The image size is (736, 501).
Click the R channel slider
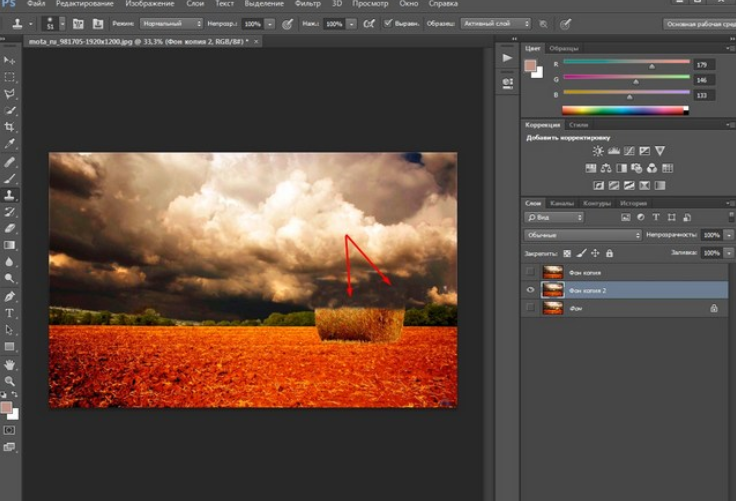626,63
